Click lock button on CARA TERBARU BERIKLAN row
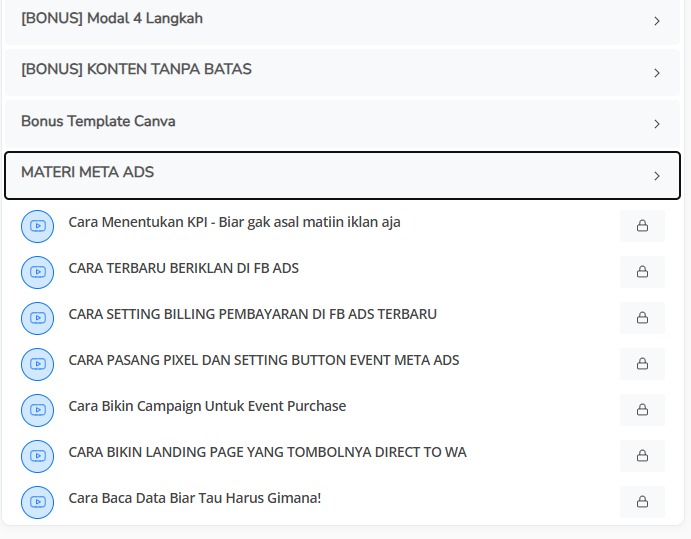 click(x=642, y=272)
